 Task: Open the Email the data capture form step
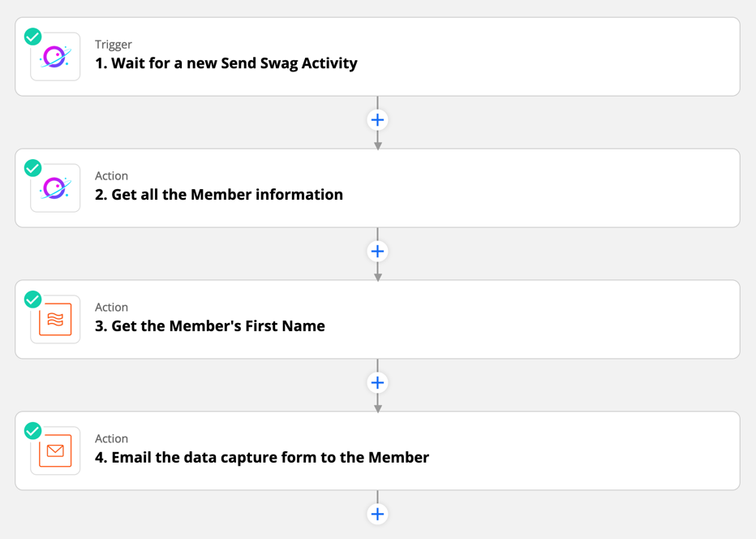pos(262,458)
